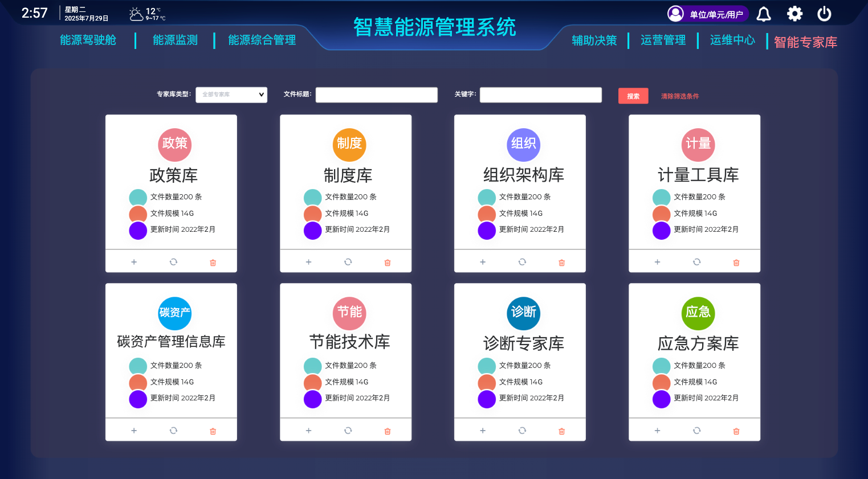Delete the 诊断专家库 card
Viewport: 868px width, 479px height.
[x=562, y=431]
